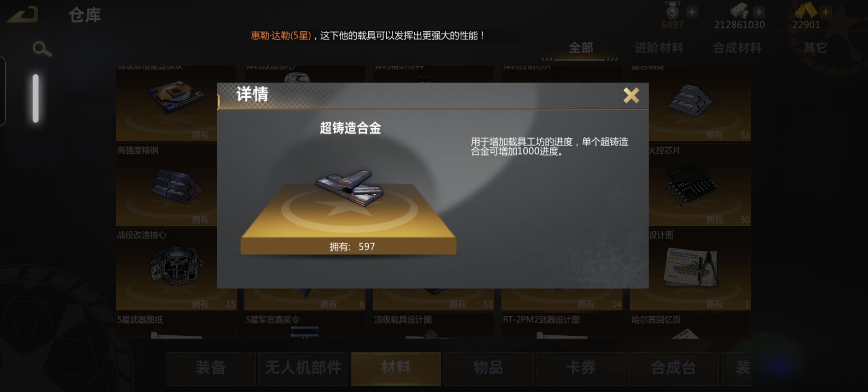Switch to the 其它 filter tab
868x392 pixels.
coord(815,48)
